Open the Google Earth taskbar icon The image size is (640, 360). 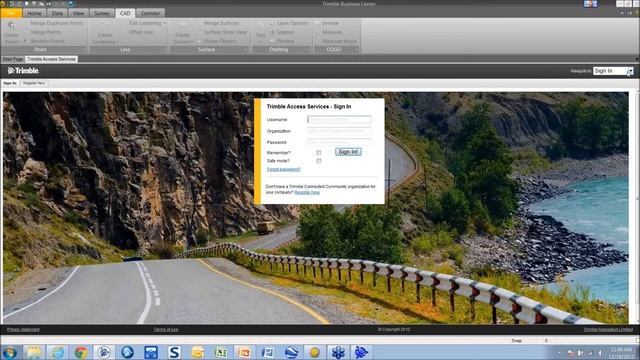pos(291,352)
